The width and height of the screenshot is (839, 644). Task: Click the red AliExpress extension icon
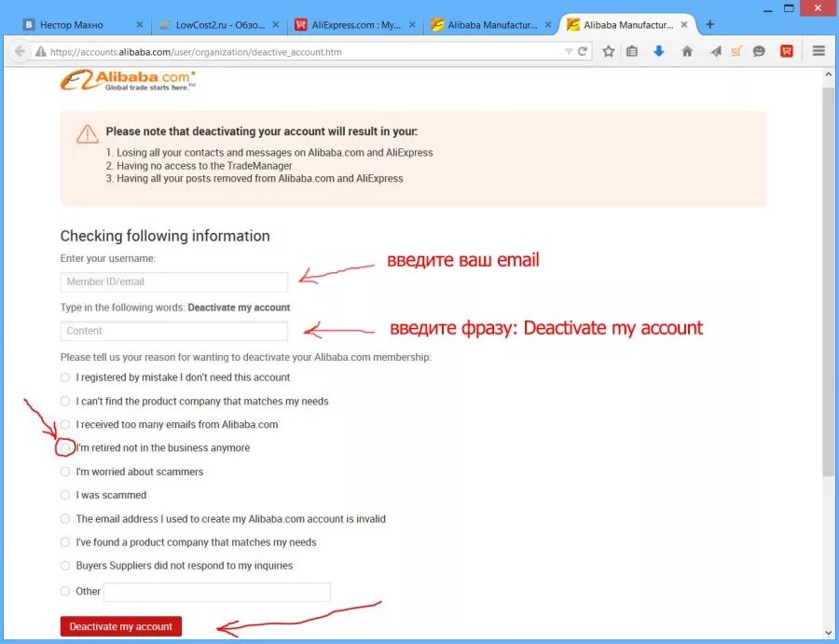click(787, 51)
